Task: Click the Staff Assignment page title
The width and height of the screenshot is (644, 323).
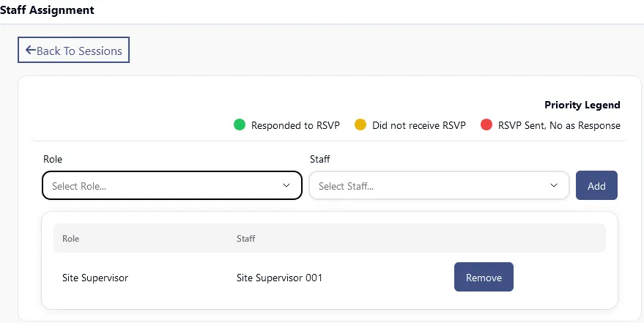Action: pos(47,11)
